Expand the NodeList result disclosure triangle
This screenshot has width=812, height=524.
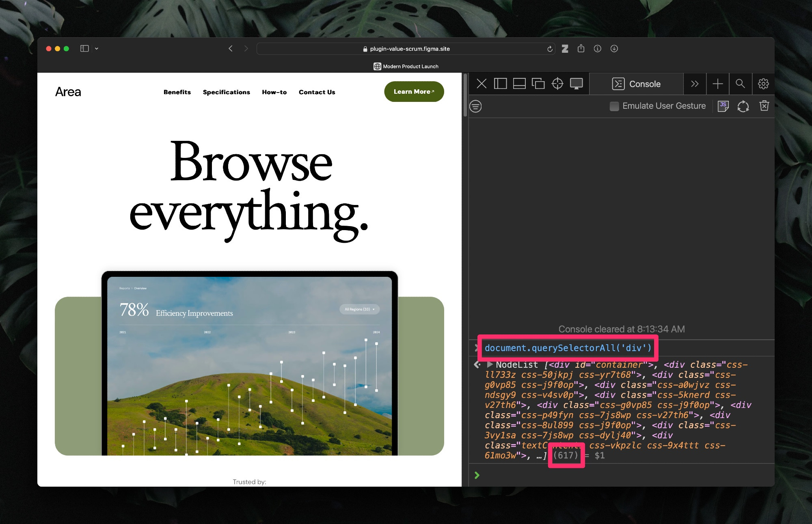click(x=490, y=364)
